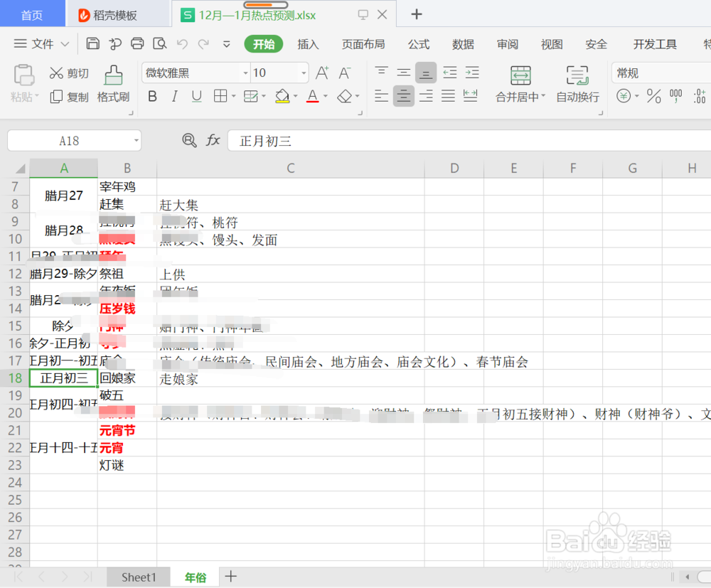Apply percent style format
This screenshot has width=711, height=588.
pyautogui.click(x=654, y=96)
